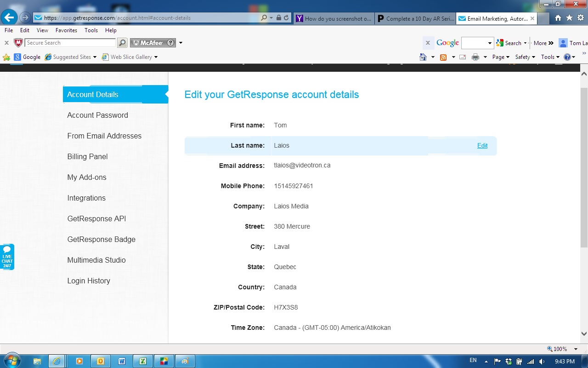Click the Help question mark icon
The image size is (588, 368).
click(x=567, y=57)
